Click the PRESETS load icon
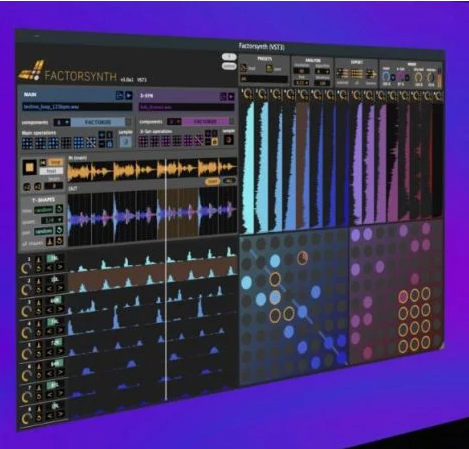Viewport: 469px width, 449px height. click(x=244, y=68)
